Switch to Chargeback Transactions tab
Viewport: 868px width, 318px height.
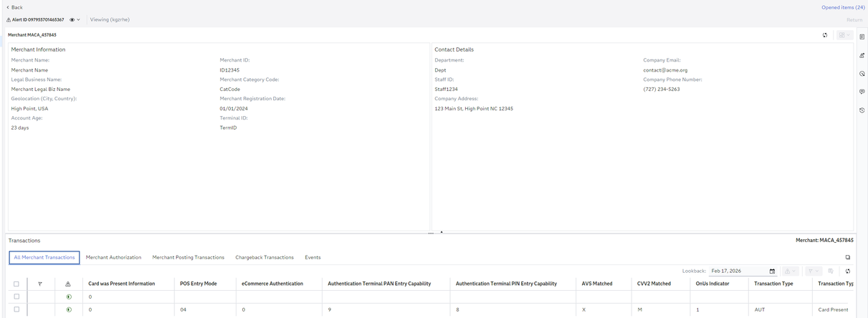click(x=264, y=257)
